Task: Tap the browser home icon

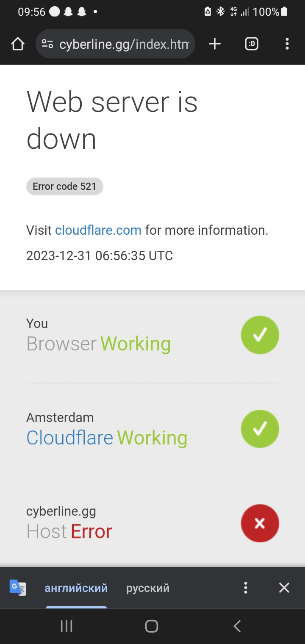Action: tap(18, 44)
